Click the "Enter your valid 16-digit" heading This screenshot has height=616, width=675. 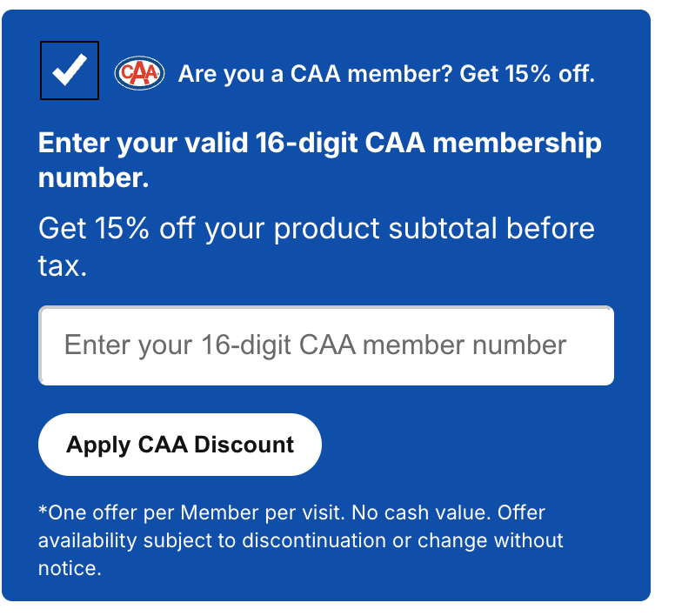[319, 144]
